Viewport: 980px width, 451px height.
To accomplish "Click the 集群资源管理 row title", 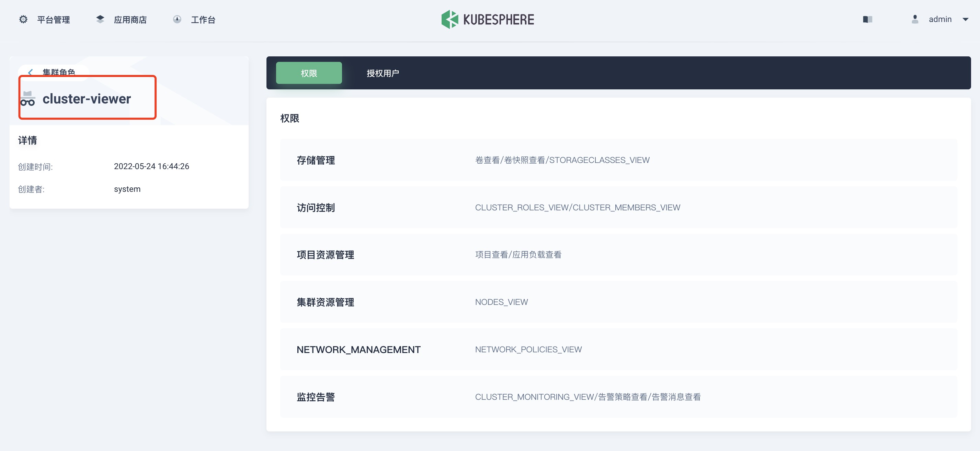I will coord(325,302).
